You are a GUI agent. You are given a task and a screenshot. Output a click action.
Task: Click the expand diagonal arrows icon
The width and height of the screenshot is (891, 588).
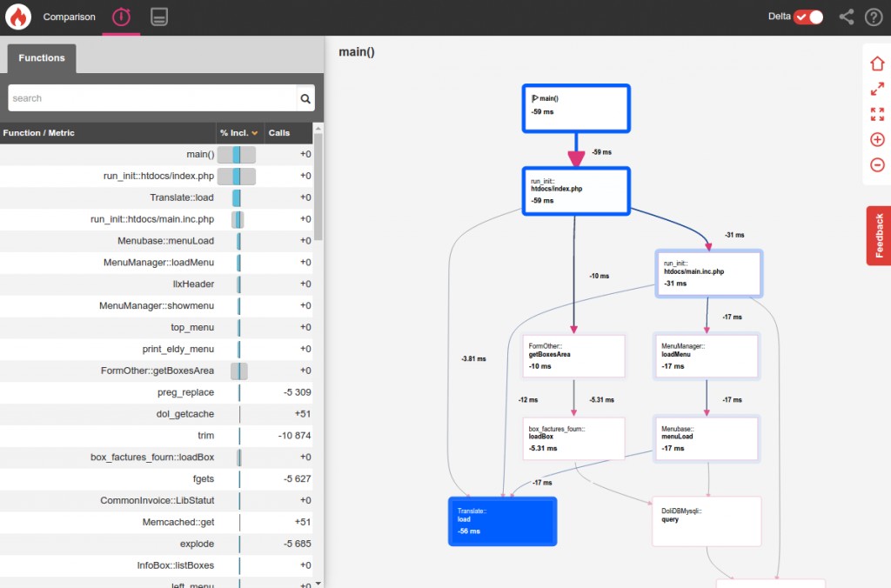pos(877,89)
